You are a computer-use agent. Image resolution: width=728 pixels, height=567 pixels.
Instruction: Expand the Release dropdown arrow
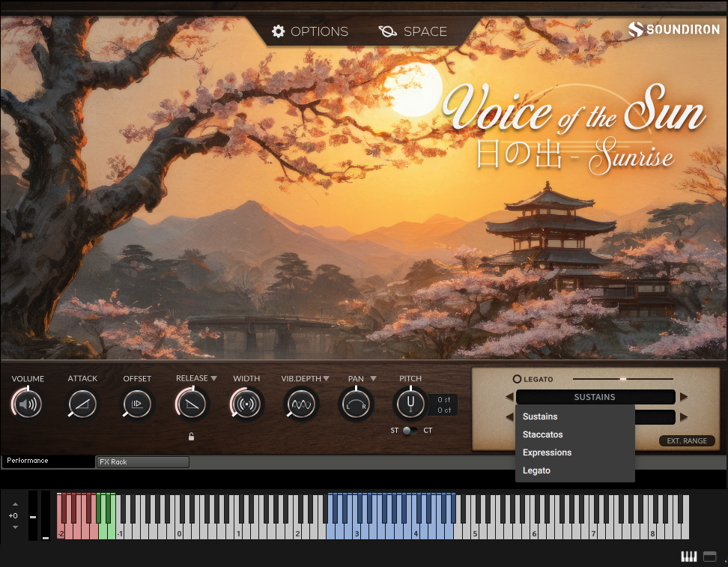tap(213, 379)
